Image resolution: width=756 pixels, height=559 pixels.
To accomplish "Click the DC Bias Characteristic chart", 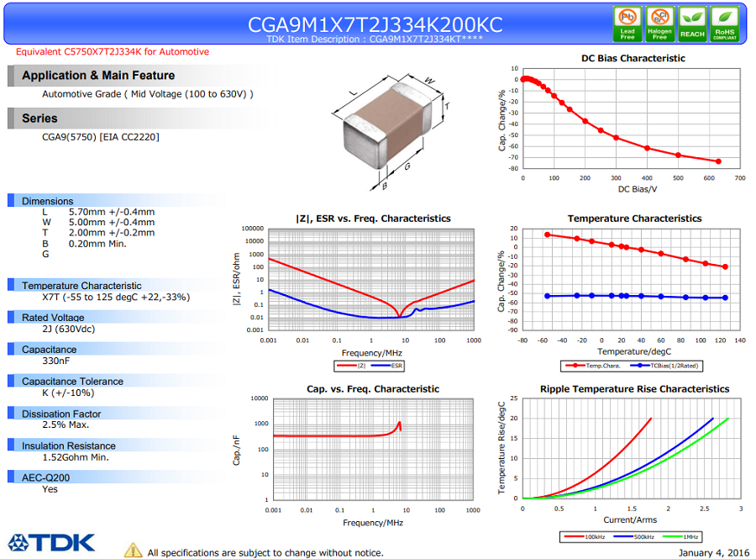I will (x=633, y=119).
